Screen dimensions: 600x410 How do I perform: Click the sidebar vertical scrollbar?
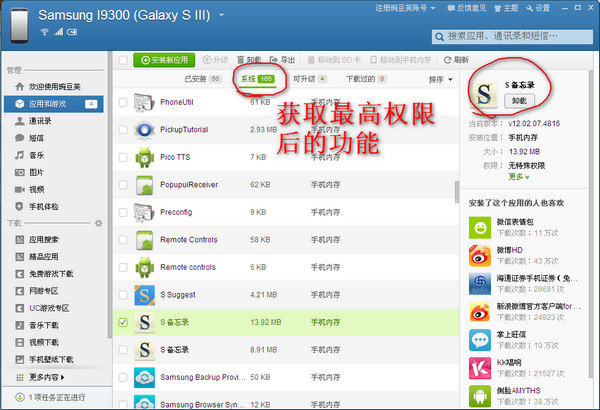point(109,195)
